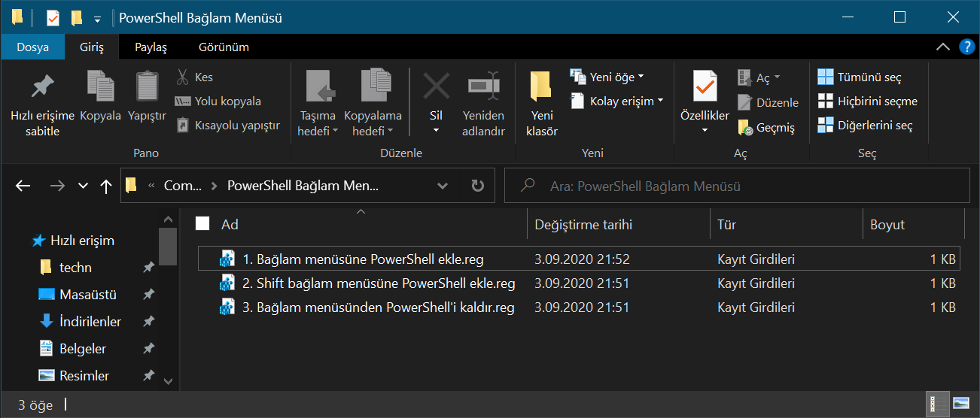
Task: Click Düzenle in the Aç group
Action: [768, 102]
